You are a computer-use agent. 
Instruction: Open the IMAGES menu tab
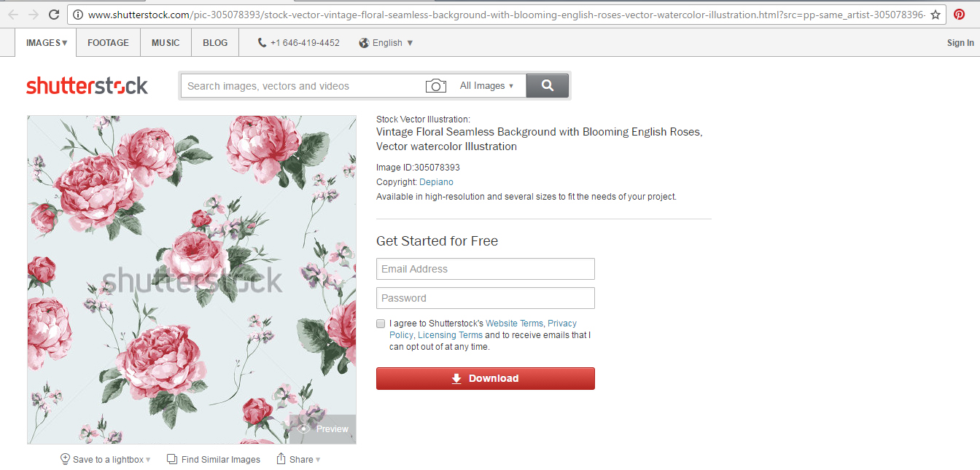pos(46,43)
